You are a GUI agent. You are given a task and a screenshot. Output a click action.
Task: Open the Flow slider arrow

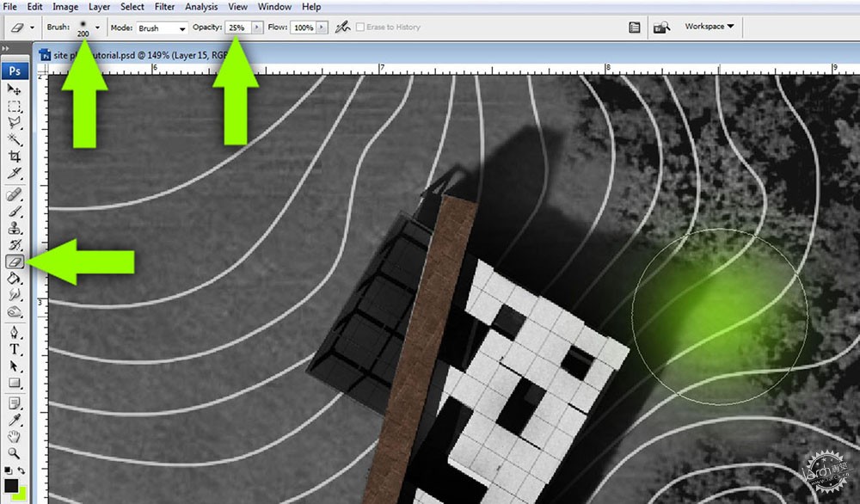[x=322, y=27]
